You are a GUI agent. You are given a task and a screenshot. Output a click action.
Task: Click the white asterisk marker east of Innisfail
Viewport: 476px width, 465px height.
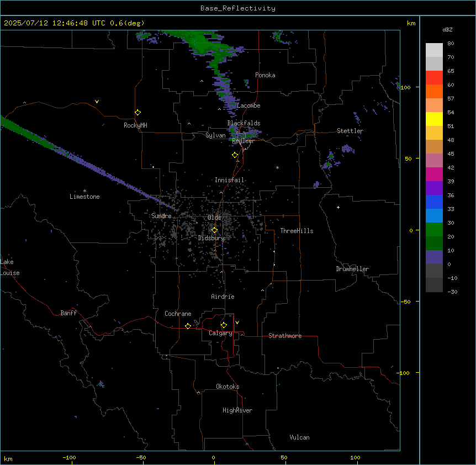pos(277,167)
